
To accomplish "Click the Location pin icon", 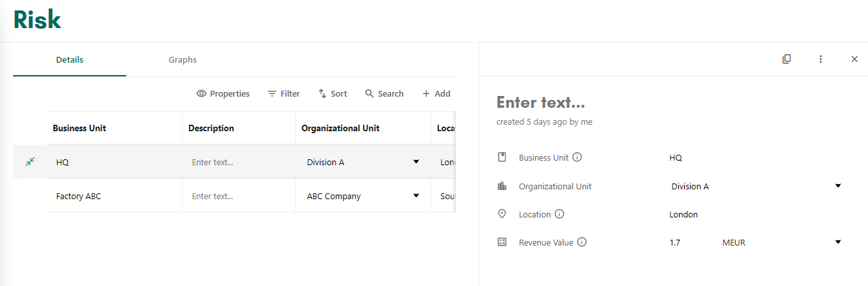I will point(502,214).
